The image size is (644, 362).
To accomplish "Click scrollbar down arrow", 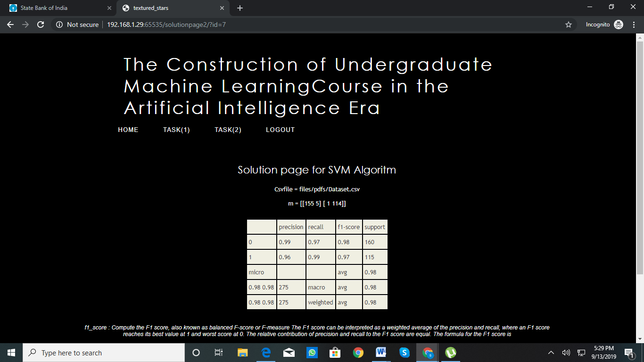I will [x=640, y=339].
